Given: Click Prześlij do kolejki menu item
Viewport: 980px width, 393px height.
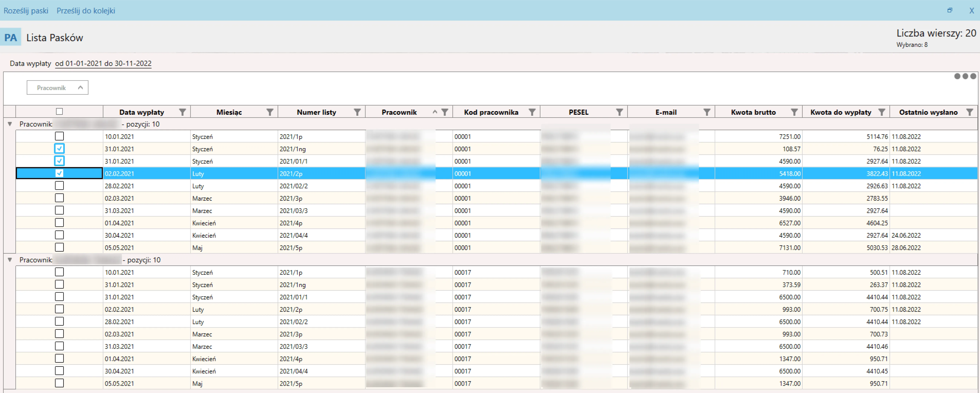Looking at the screenshot, I should [x=86, y=11].
